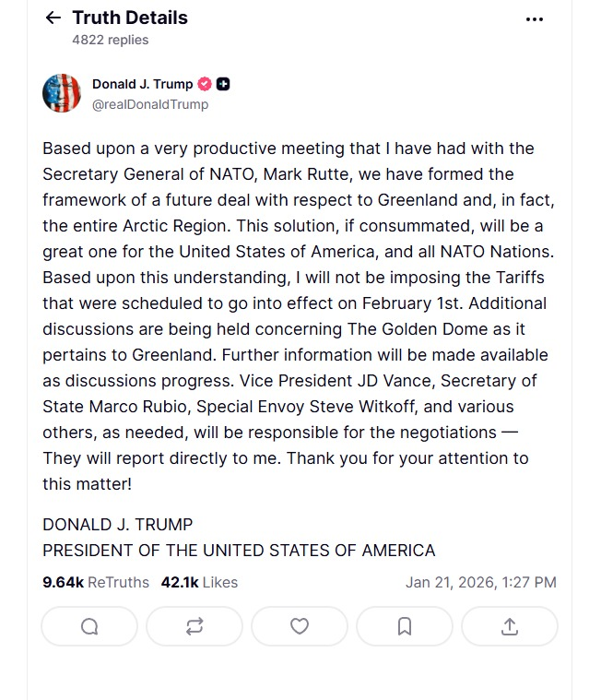
Task: Bookmark this Truth
Action: click(405, 626)
